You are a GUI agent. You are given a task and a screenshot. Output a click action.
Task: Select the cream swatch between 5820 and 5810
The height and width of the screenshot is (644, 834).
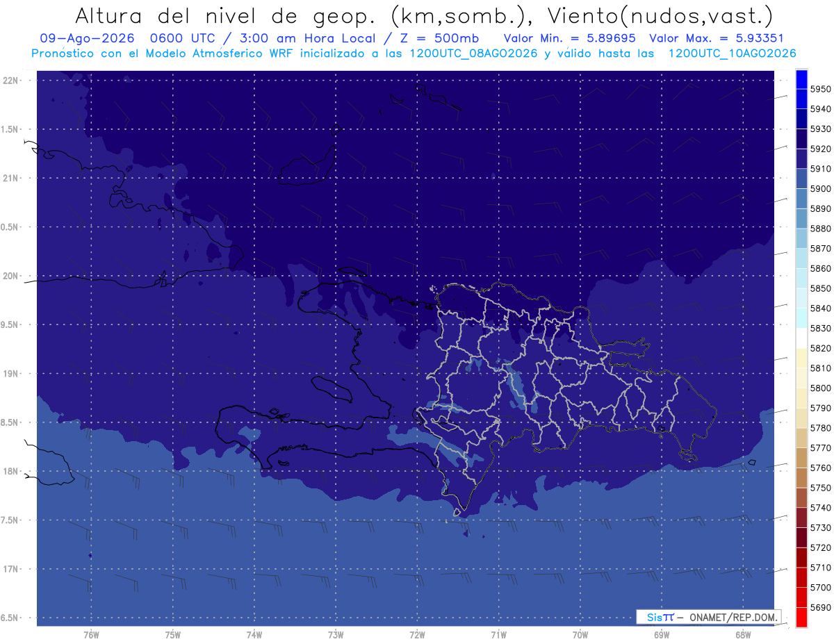point(801,358)
